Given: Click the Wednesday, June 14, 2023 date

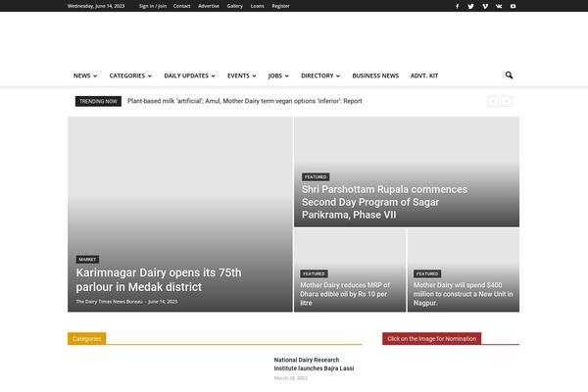Looking at the screenshot, I should point(96,6).
